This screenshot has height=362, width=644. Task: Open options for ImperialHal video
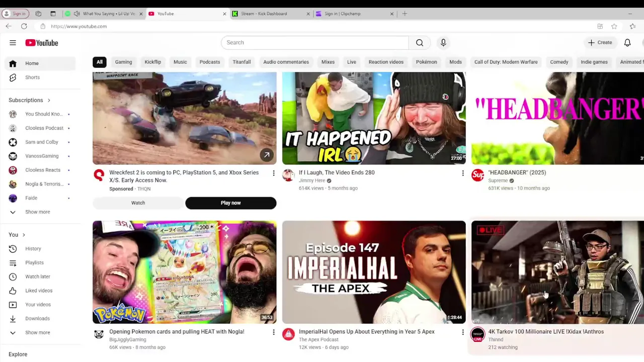[x=463, y=332]
